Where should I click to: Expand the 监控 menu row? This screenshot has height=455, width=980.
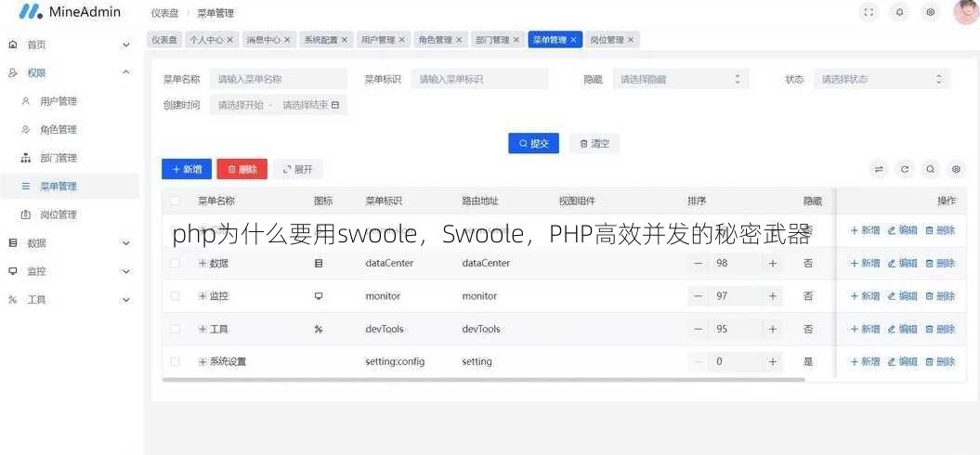pos(203,295)
